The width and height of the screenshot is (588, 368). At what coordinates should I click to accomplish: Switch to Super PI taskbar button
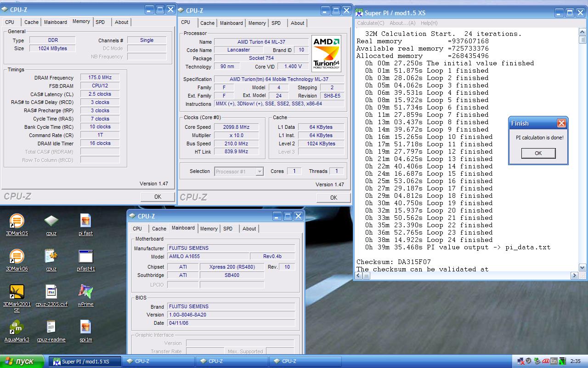85,361
